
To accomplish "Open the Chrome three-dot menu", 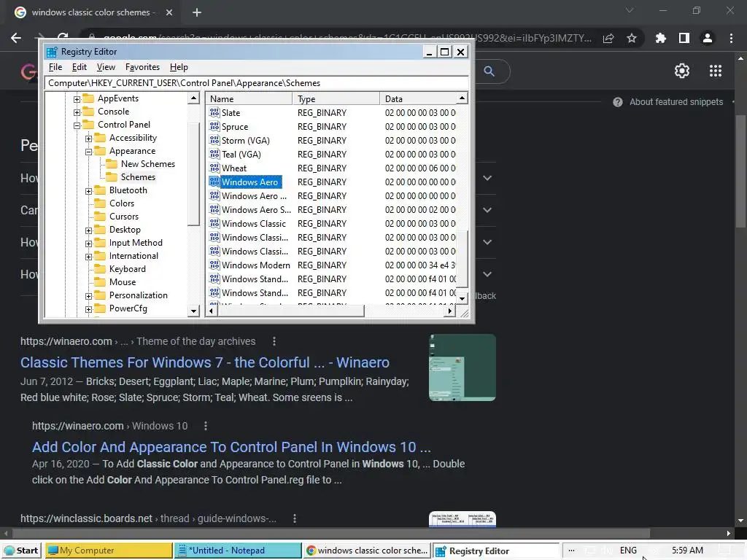I will point(731,38).
